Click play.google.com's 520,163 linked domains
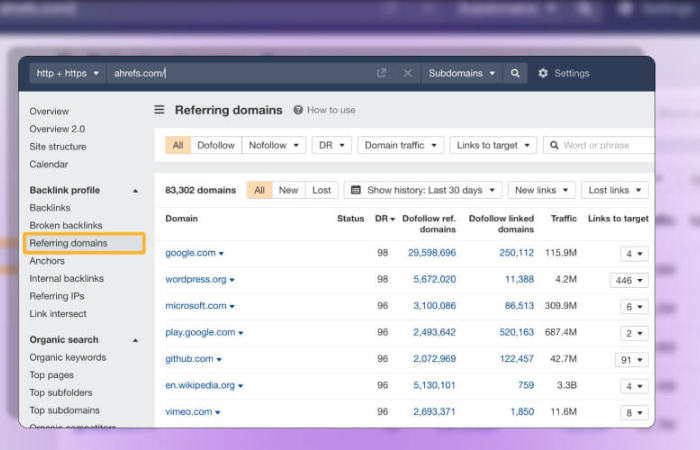 point(517,332)
